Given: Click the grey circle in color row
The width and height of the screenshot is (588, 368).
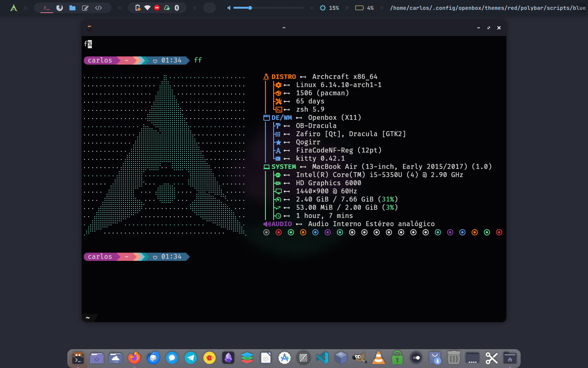Looking at the screenshot, I should (266, 232).
